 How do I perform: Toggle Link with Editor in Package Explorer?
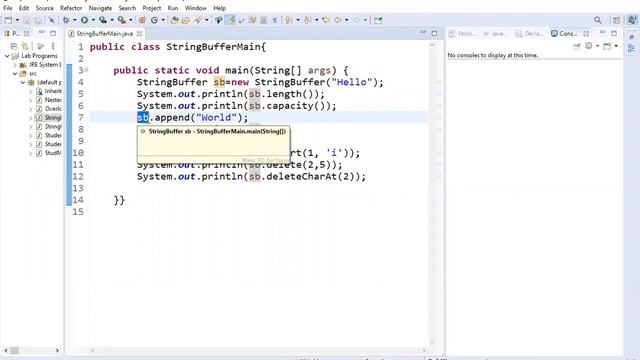pos(25,46)
